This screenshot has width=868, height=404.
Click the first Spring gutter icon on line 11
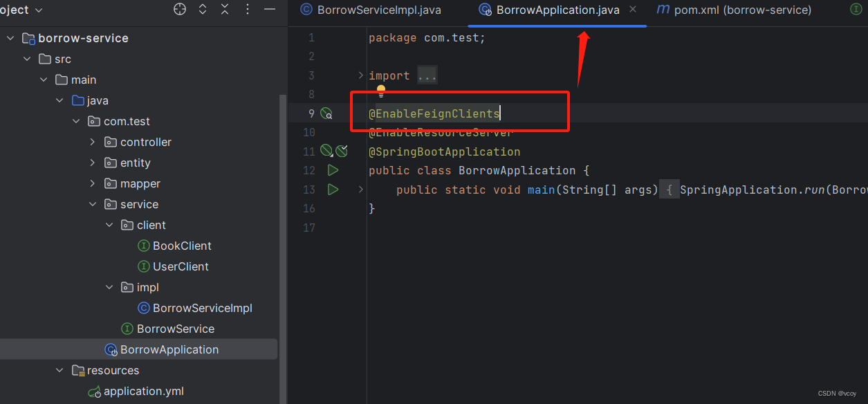326,151
